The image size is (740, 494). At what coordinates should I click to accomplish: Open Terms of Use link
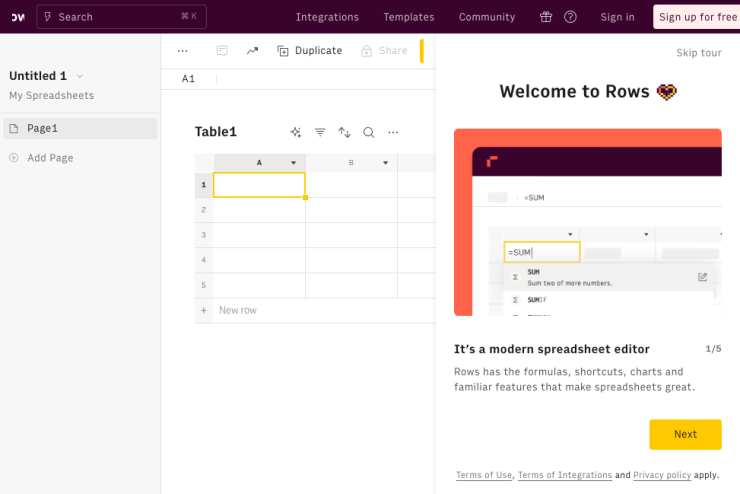tap(484, 475)
